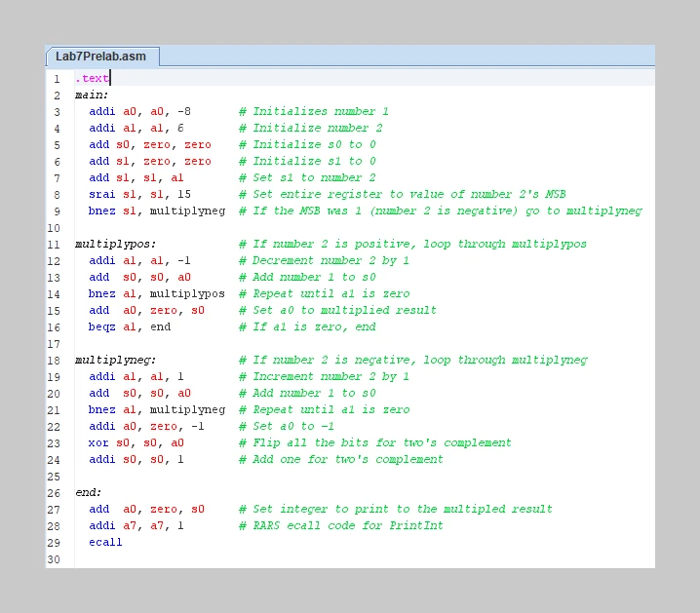This screenshot has height=613, width=700.
Task: Click the 'multiplypos:' label
Action: pos(116,244)
